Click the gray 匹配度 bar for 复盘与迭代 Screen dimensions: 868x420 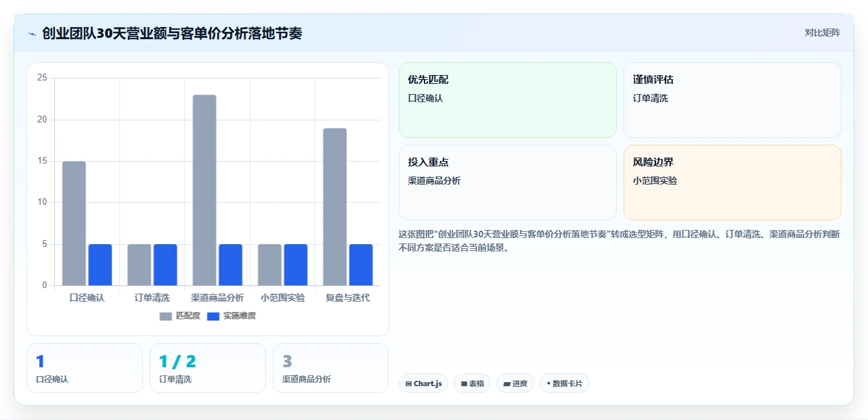coord(334,207)
